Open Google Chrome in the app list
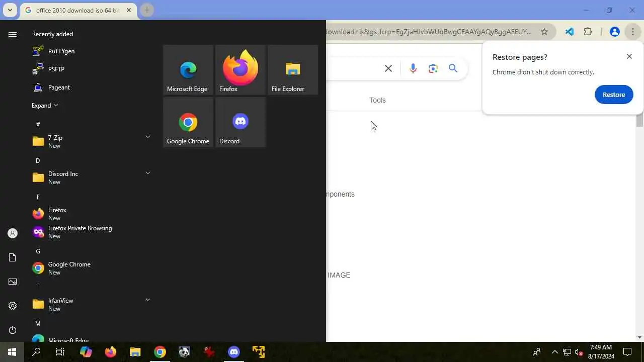The image size is (644, 362). pyautogui.click(x=91, y=268)
